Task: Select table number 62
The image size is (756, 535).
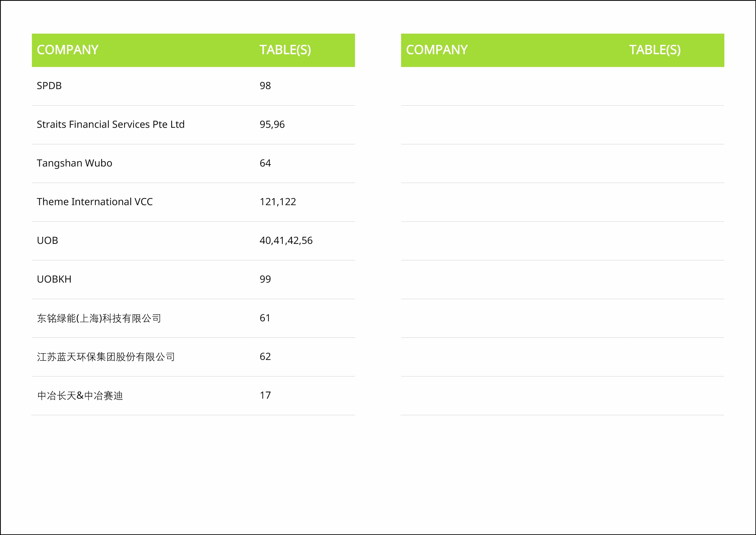Action: tap(265, 357)
